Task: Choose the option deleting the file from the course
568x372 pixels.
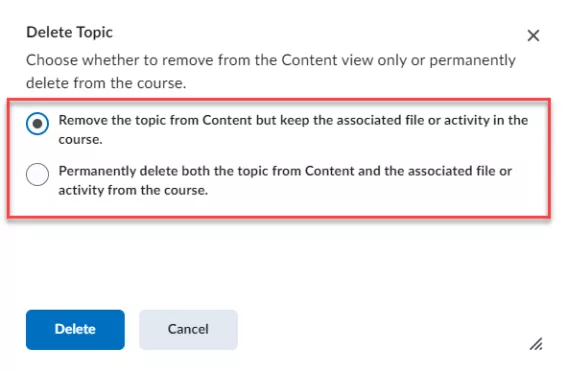Action: [37, 174]
